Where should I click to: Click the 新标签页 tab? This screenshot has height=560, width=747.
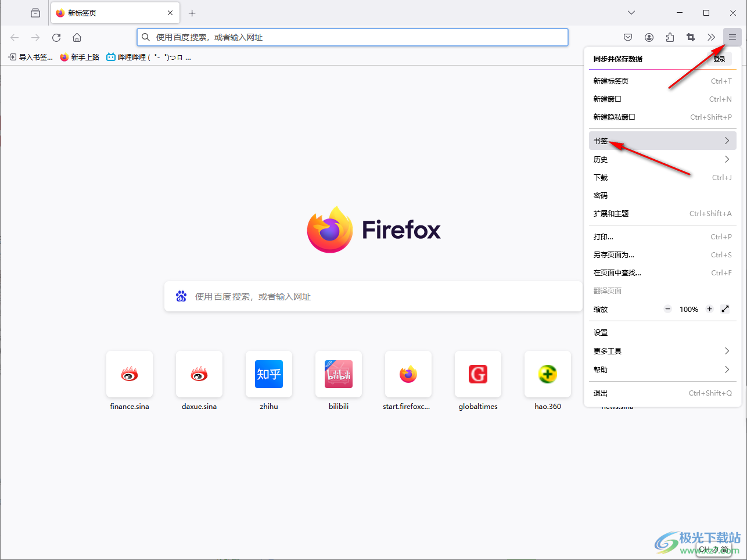pyautogui.click(x=115, y=13)
